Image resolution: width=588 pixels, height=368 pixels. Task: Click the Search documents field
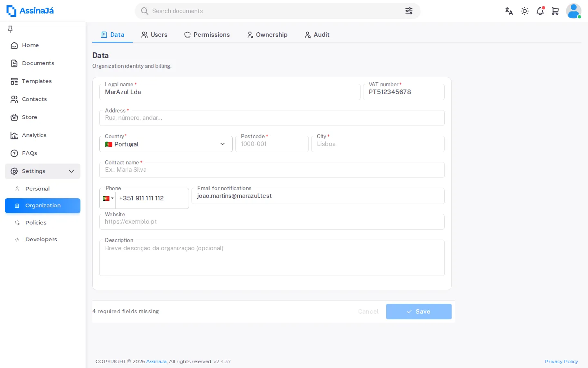[274, 11]
